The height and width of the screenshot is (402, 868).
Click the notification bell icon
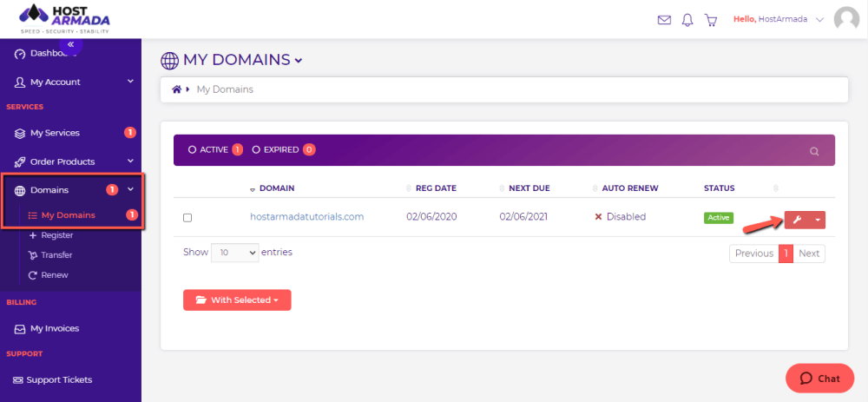(687, 19)
